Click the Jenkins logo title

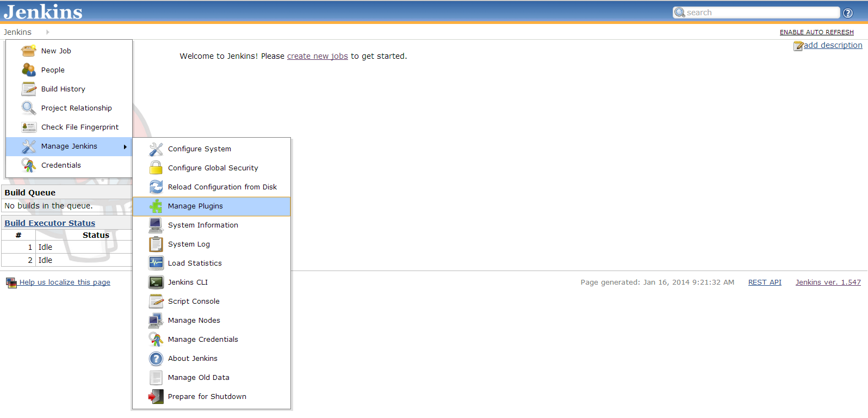pyautogui.click(x=43, y=11)
